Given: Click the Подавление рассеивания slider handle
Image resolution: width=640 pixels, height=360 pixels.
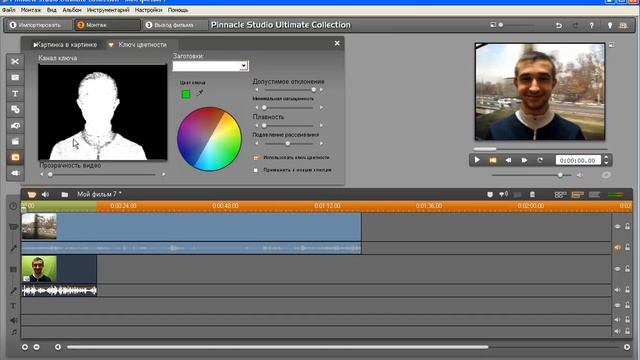Looking at the screenshot, I should pyautogui.click(x=288, y=144).
